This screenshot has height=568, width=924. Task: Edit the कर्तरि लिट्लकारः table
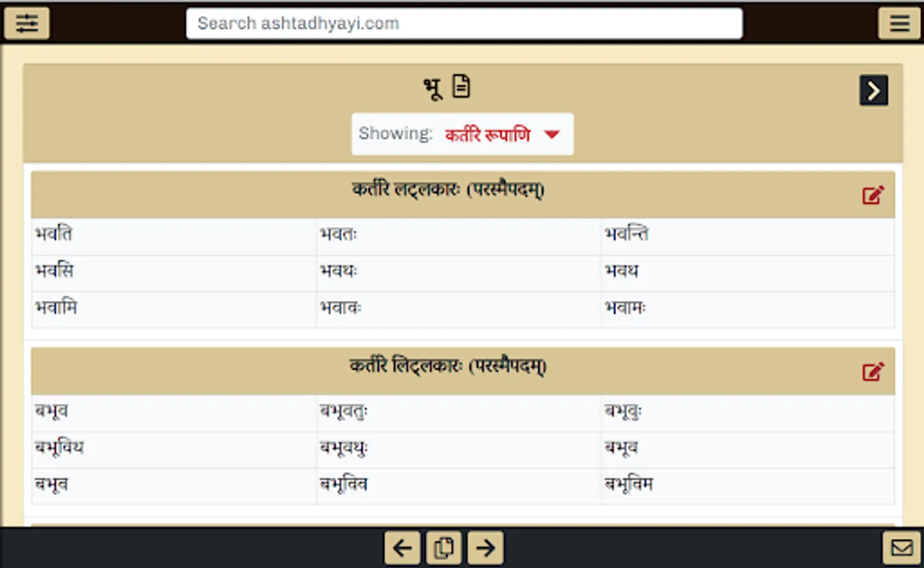872,372
